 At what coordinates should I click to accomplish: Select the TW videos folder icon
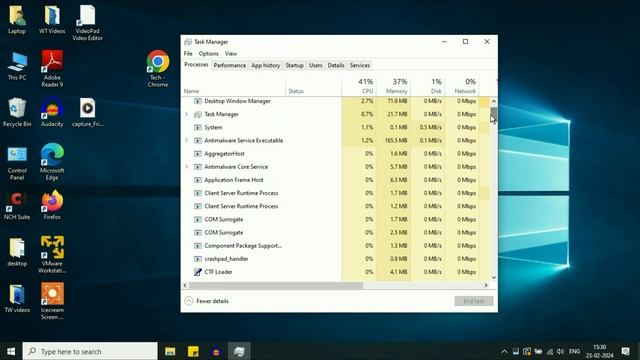click(x=17, y=299)
